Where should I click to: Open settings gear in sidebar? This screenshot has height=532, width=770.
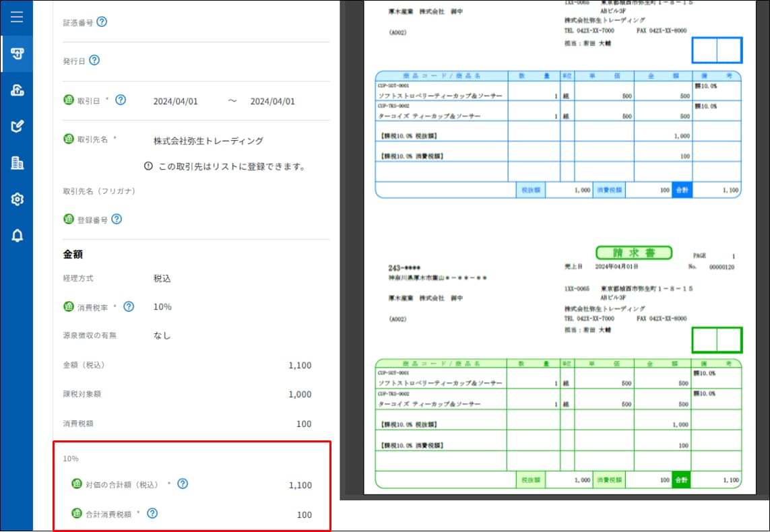tap(17, 199)
